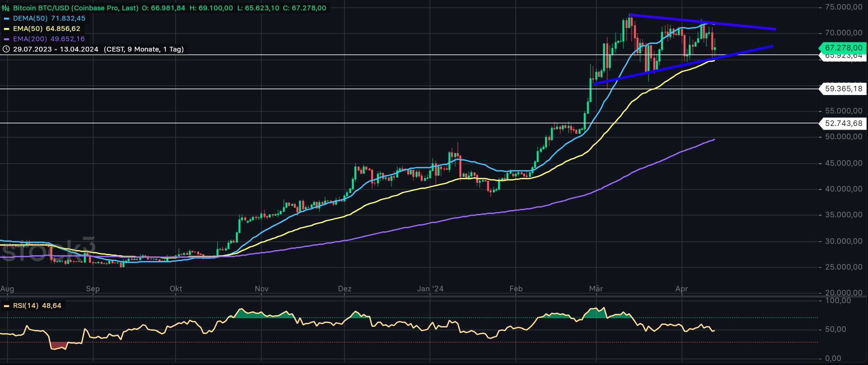The width and height of the screenshot is (868, 365).
Task: Click the green 67.278,00 current price tag
Action: 843,48
